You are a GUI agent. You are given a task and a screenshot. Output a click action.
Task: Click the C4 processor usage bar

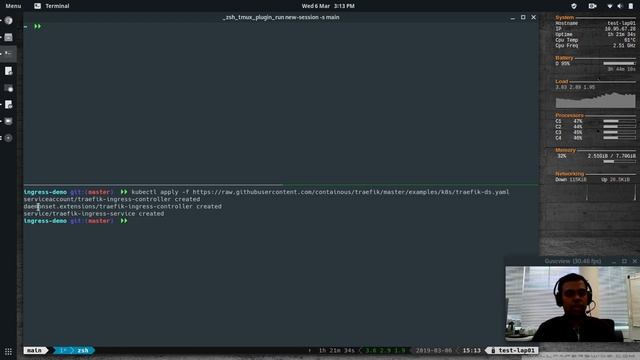[x=619, y=138]
